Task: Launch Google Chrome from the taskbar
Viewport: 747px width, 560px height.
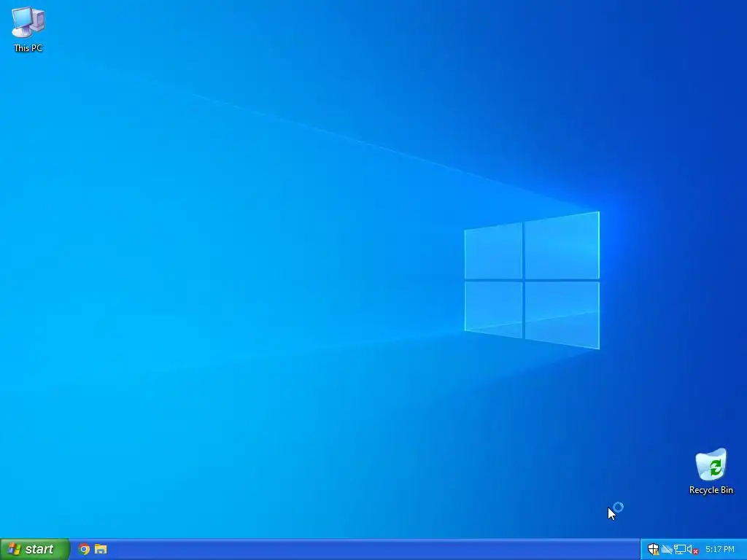Action: click(85, 549)
